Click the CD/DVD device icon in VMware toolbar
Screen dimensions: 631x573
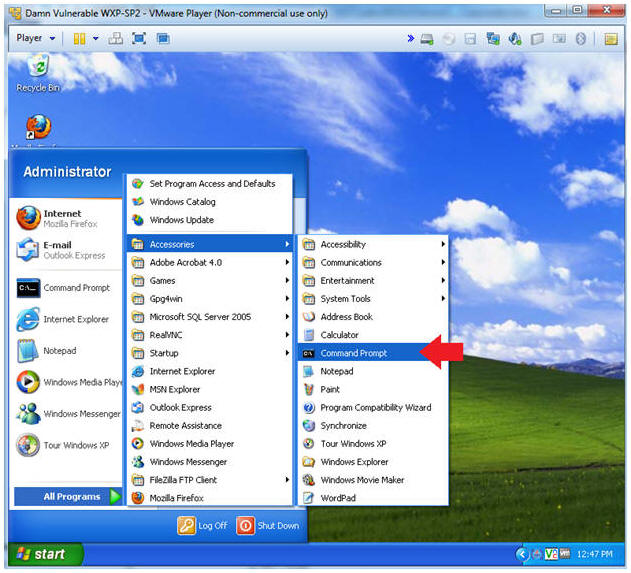point(449,39)
